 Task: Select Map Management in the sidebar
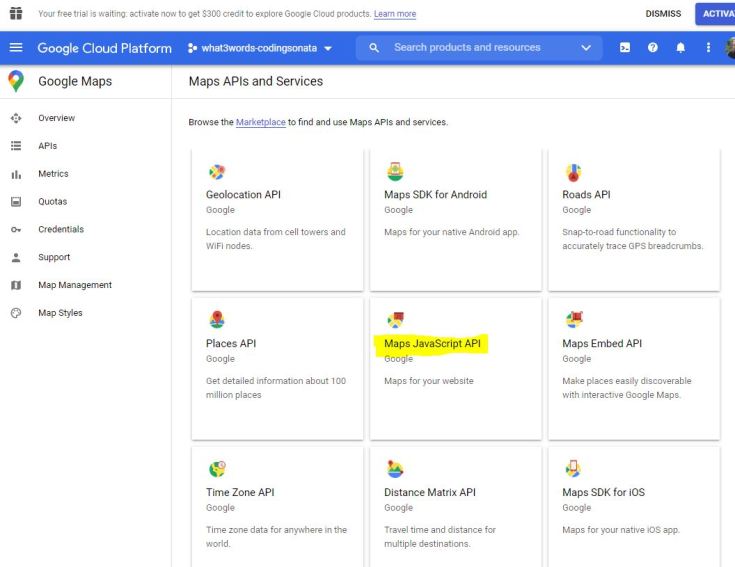pos(75,285)
